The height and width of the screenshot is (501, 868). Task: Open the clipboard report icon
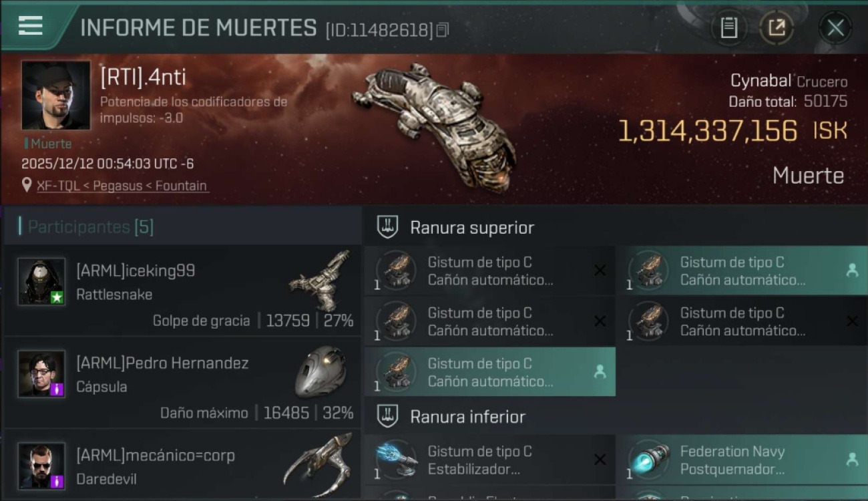[728, 28]
